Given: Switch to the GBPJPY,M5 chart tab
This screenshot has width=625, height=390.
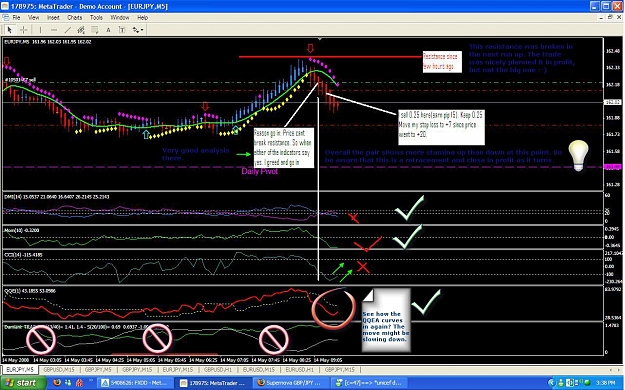Looking at the screenshot, I should tap(98, 370).
